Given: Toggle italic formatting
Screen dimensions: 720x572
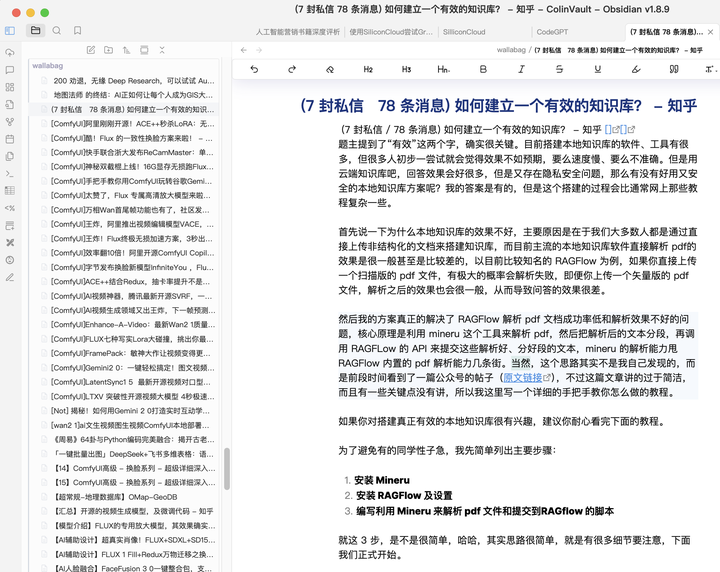Looking at the screenshot, I should [x=521, y=69].
